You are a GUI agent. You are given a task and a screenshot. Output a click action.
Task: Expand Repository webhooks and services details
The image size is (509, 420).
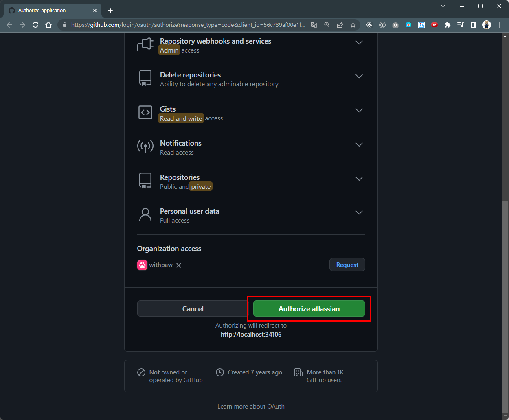[x=359, y=42]
